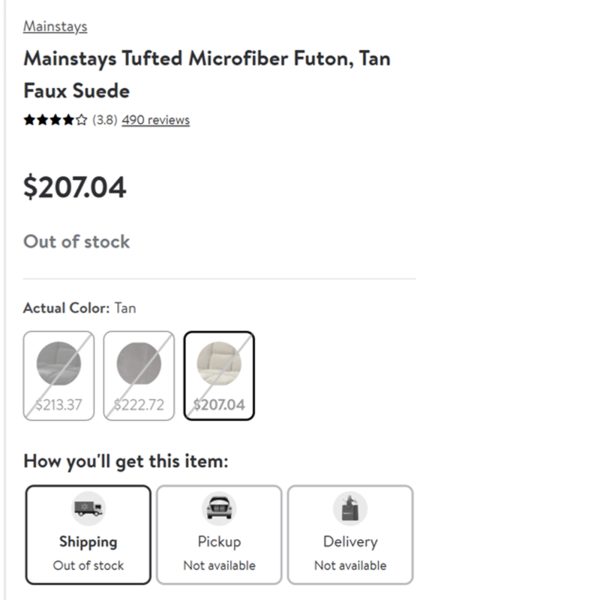The height and width of the screenshot is (600, 600).
Task: Click the product title Mainstays Tufted Microfiber Futon
Action: point(207,75)
